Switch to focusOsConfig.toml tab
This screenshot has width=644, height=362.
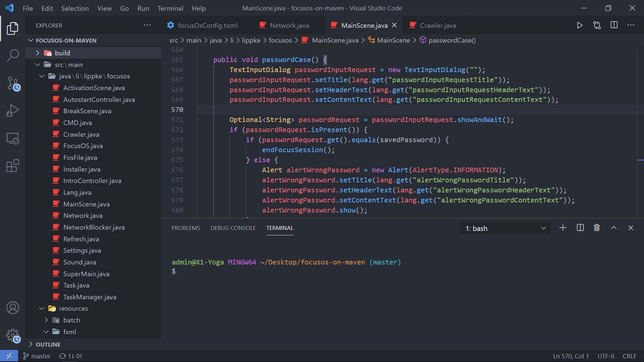207,25
